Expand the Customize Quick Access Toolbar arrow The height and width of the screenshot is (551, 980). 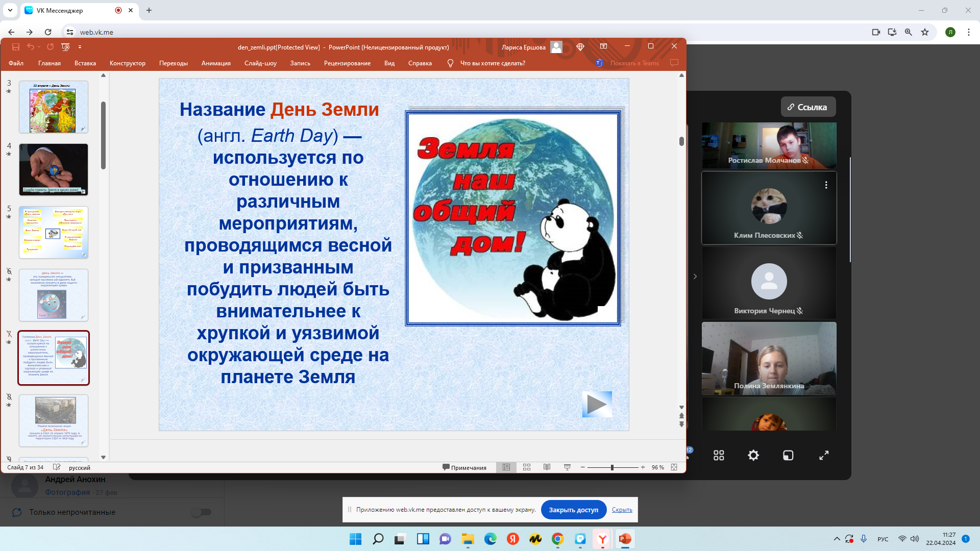coord(80,47)
